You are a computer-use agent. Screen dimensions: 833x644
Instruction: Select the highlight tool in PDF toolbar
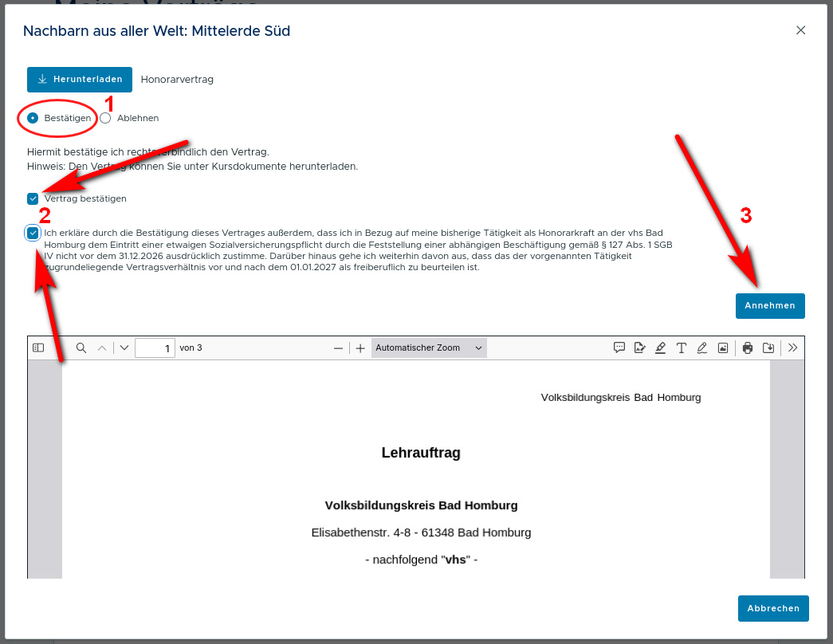click(x=660, y=348)
